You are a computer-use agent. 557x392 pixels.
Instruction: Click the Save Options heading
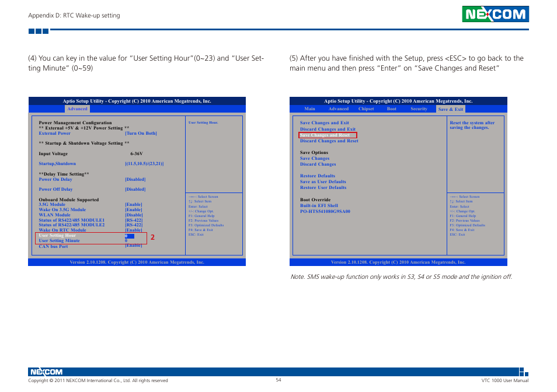point(314,153)
